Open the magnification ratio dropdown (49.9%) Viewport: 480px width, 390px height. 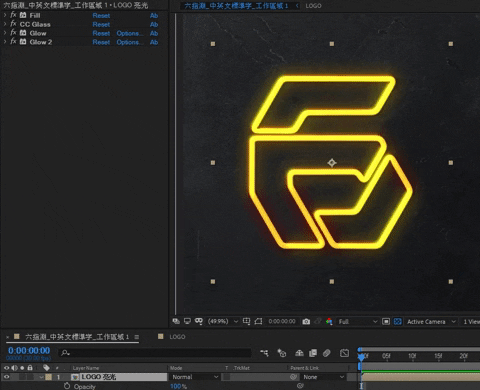(223, 321)
